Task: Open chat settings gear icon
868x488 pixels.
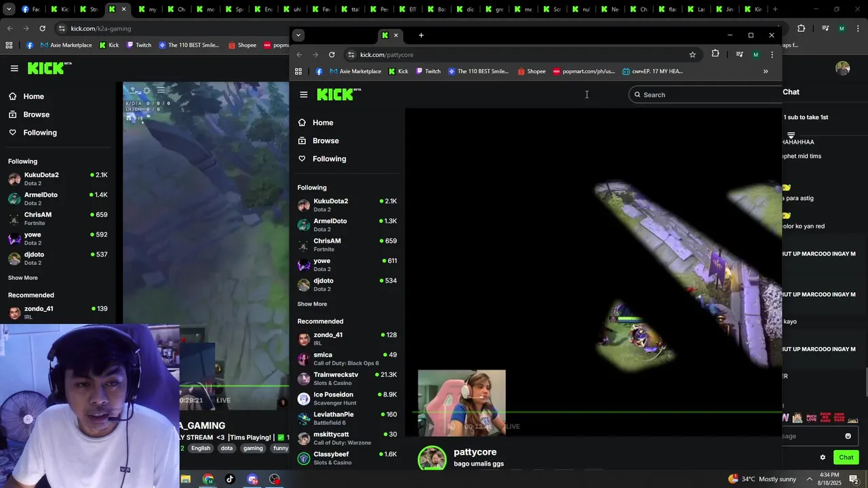Action: coord(823,457)
